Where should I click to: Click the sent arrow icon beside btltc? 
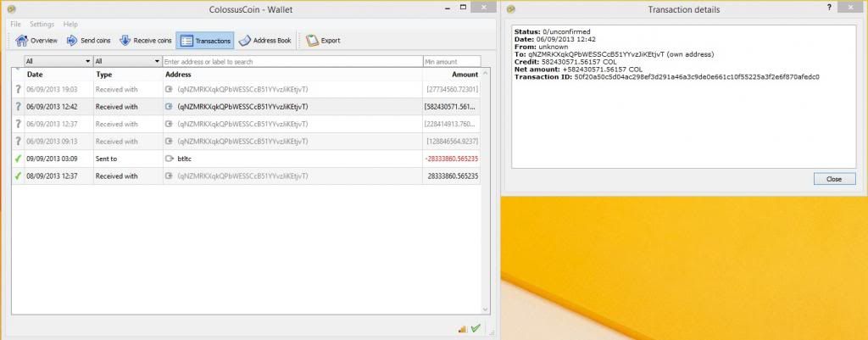(170, 159)
